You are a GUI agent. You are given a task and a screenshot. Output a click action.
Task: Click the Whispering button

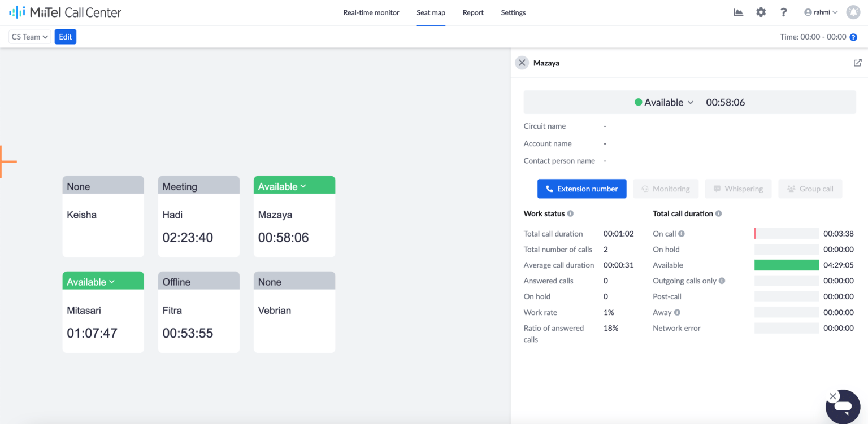point(738,189)
